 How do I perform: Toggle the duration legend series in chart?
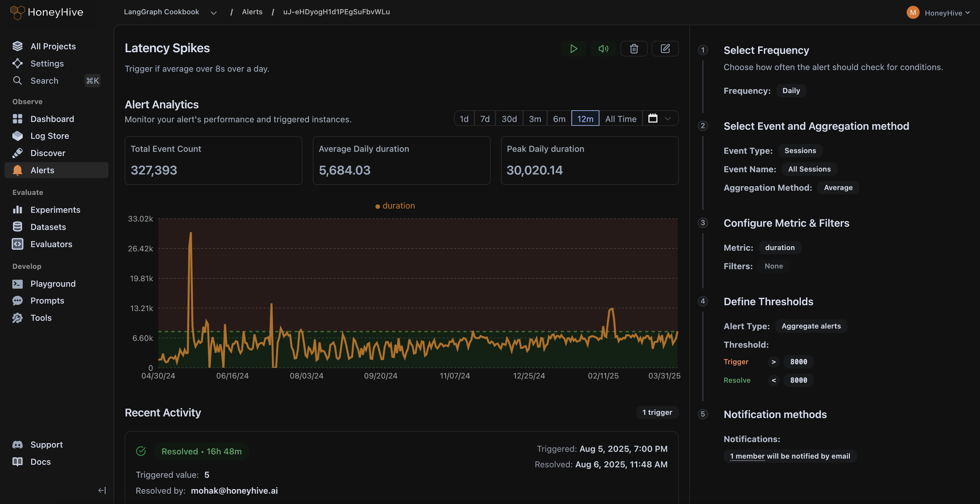pos(395,206)
